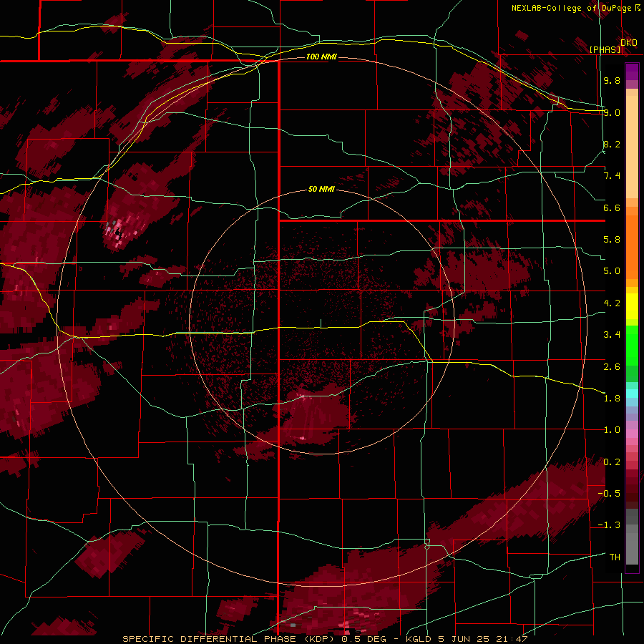This screenshot has height=644, width=644.
Task: Click the [PHAS] units label
Action: coord(605,49)
